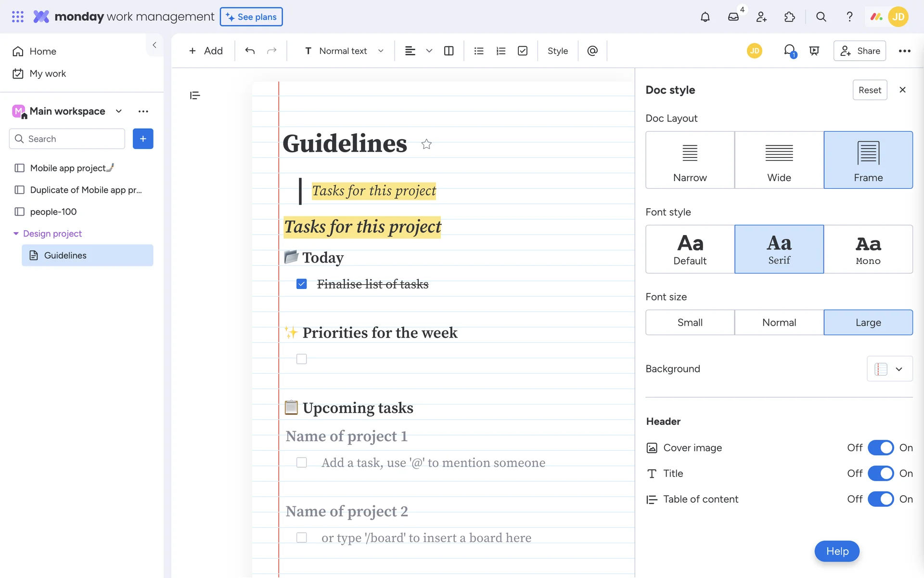
Task: Disable the Table of content toggle
Action: (880, 499)
